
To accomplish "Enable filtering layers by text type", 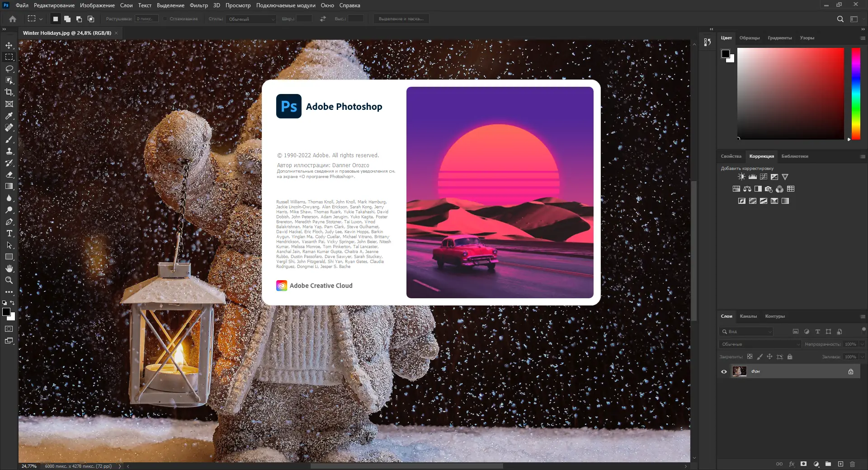I will pos(817,331).
